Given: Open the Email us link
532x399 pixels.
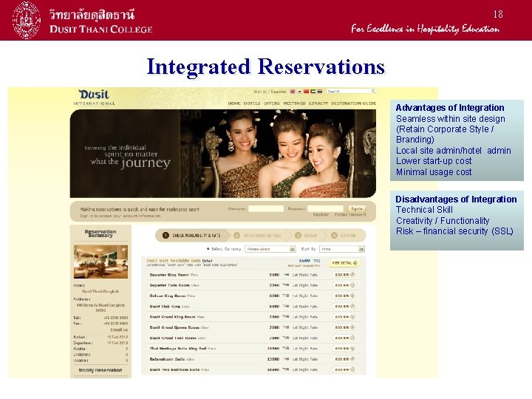Looking at the screenshot, I should pyautogui.click(x=119, y=330).
